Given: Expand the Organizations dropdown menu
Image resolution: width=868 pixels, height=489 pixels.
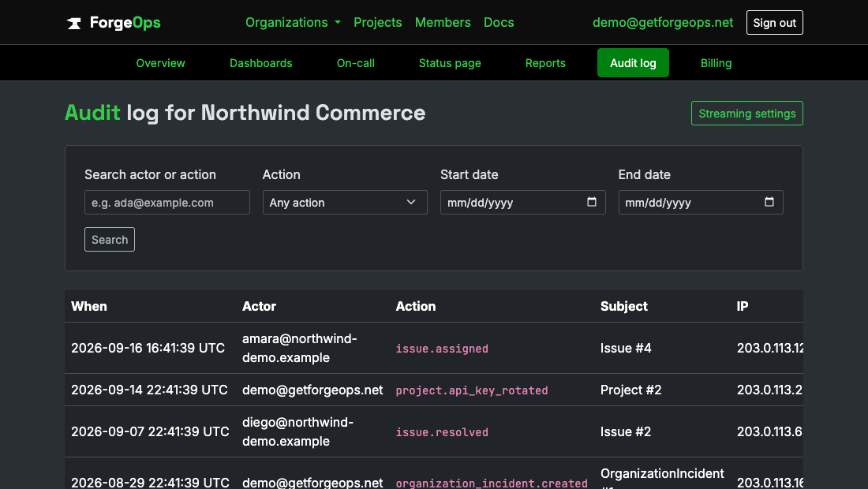Looking at the screenshot, I should click(x=293, y=23).
